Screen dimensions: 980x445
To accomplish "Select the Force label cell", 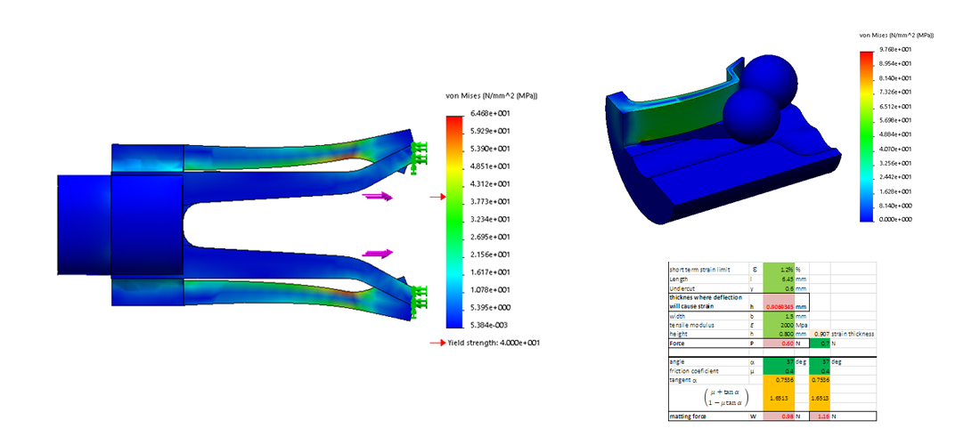I will click(x=709, y=344).
